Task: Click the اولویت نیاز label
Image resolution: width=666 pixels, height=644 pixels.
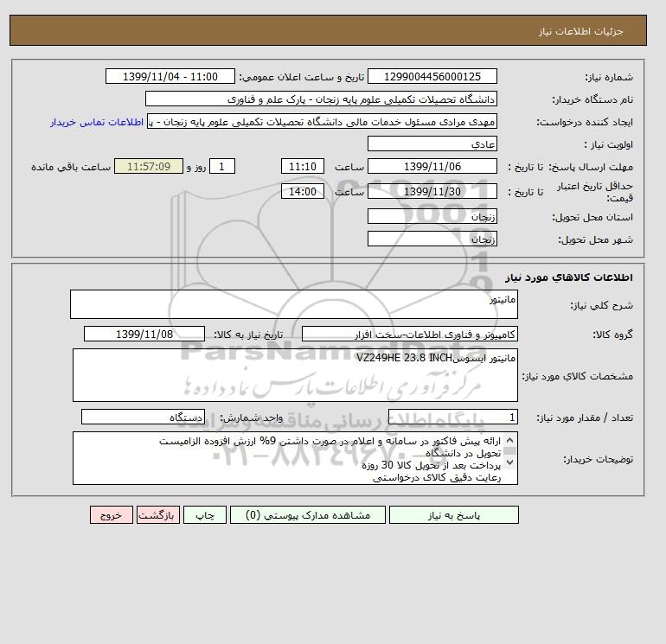Action: 609,144
